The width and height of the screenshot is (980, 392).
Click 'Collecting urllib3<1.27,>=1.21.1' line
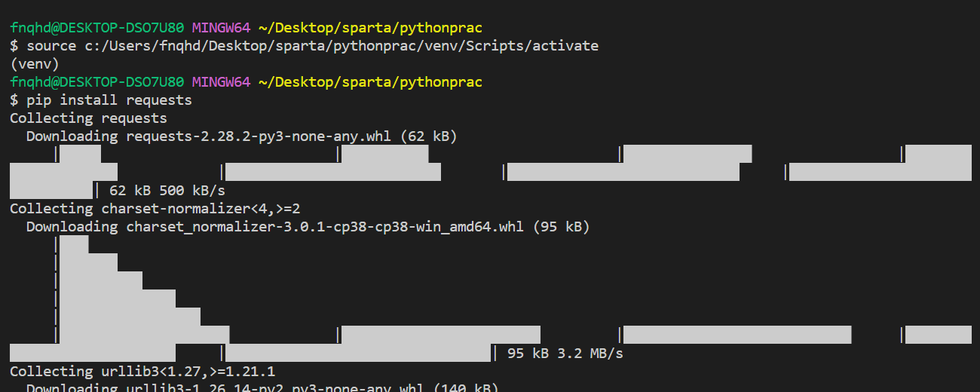click(x=142, y=372)
